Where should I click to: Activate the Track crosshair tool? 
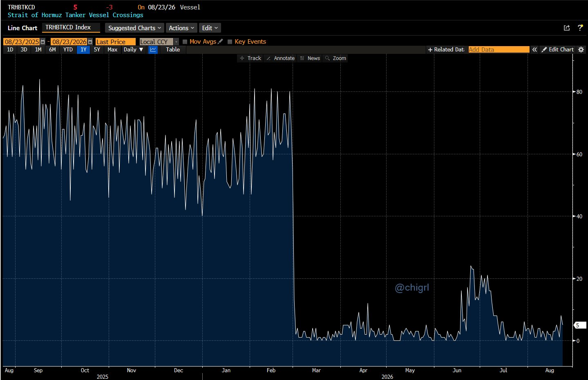pos(250,58)
